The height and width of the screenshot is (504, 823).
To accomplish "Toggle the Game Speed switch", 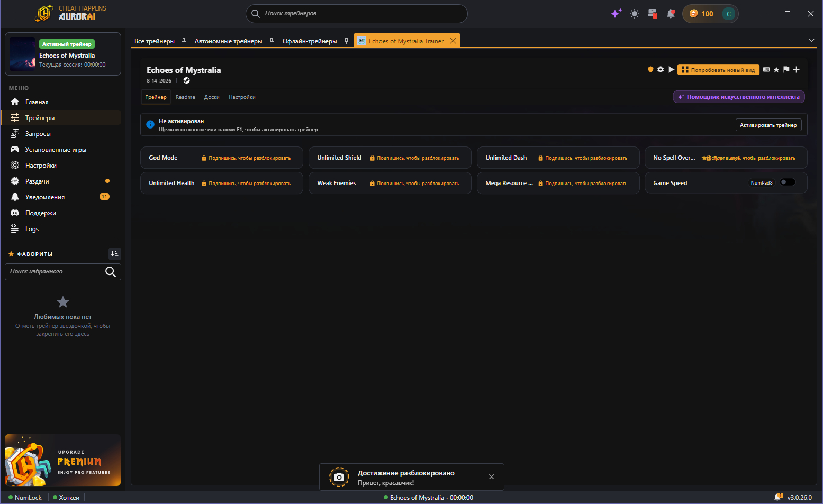I will click(788, 182).
